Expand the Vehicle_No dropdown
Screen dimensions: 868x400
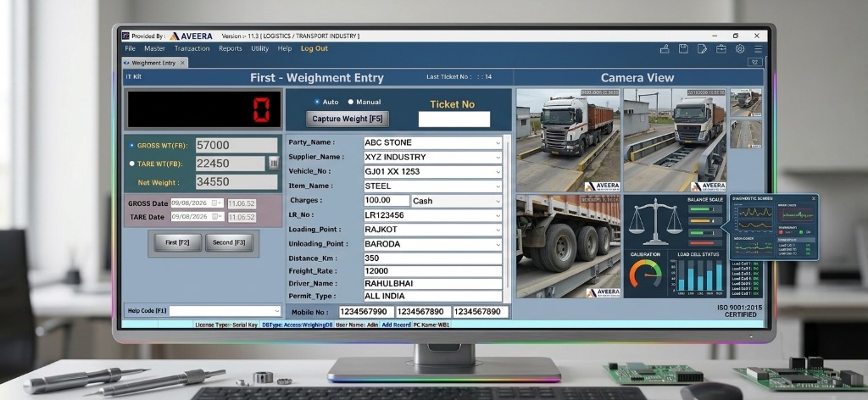(498, 171)
